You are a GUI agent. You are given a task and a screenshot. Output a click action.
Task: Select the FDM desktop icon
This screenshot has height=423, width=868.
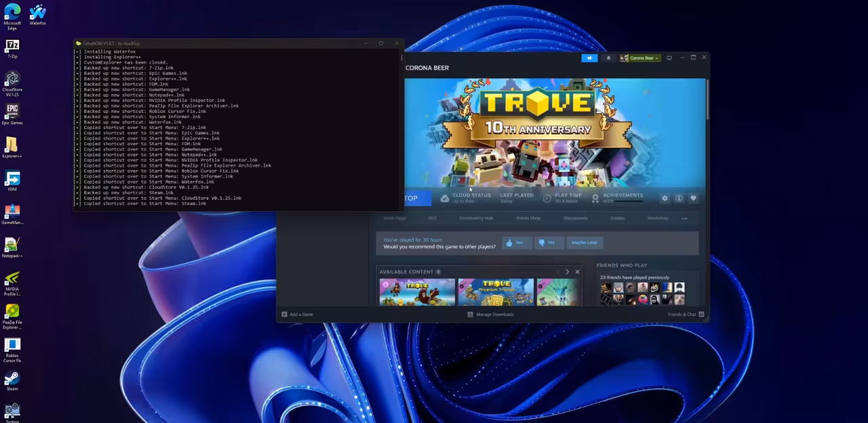pyautogui.click(x=12, y=180)
